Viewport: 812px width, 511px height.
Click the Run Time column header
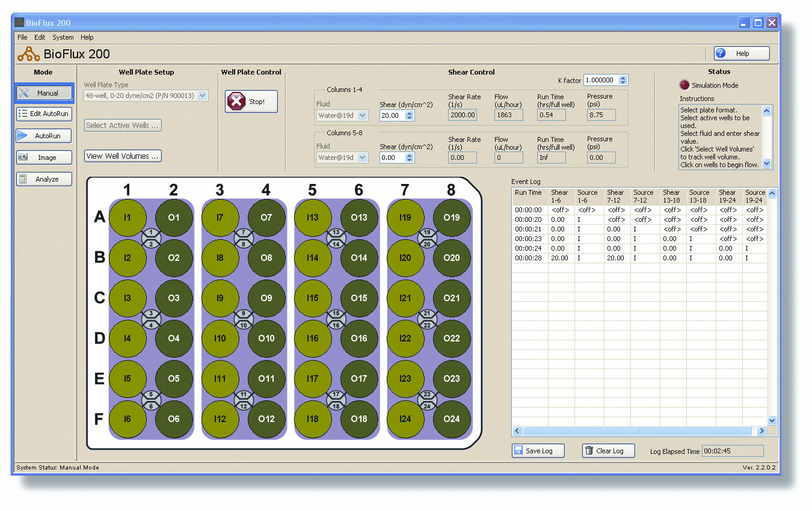(530, 197)
